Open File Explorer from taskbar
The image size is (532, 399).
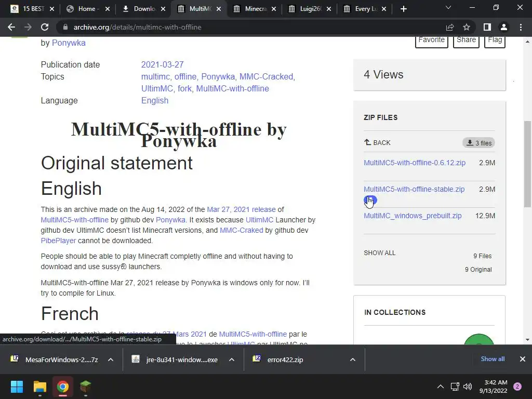39,387
